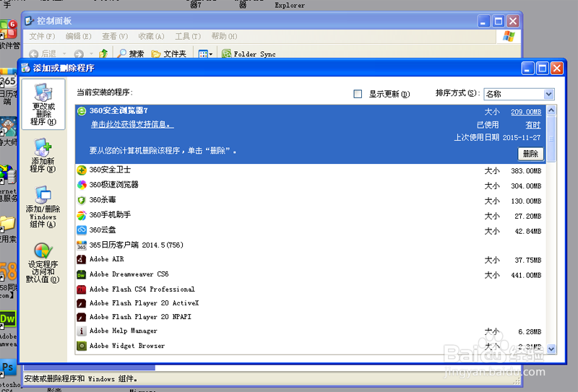578x392 pixels.
Task: Select 365日历客户端 2014.5(756) row text
Action: [x=137, y=245]
